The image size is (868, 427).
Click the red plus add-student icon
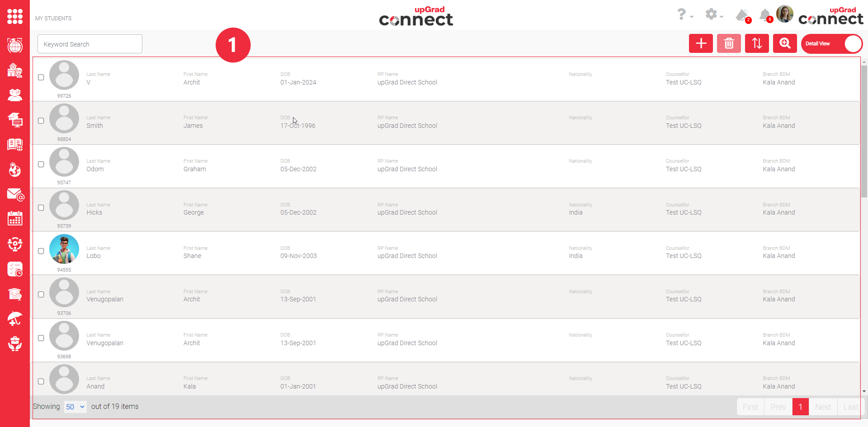tap(701, 43)
